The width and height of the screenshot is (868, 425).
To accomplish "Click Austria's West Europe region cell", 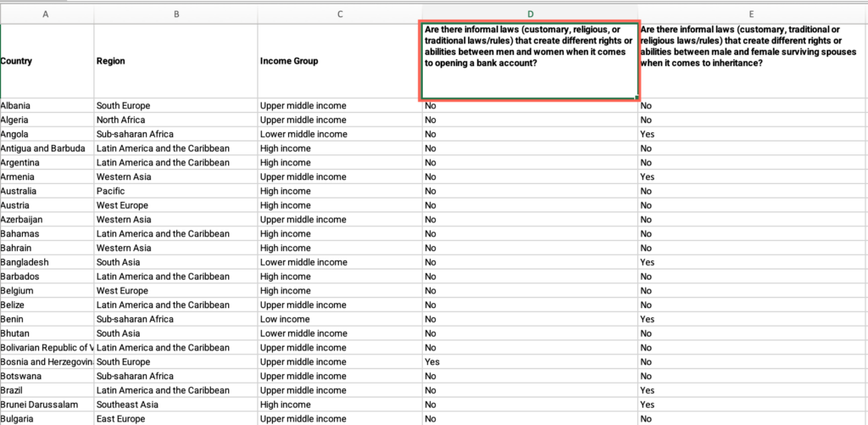I will click(x=176, y=205).
